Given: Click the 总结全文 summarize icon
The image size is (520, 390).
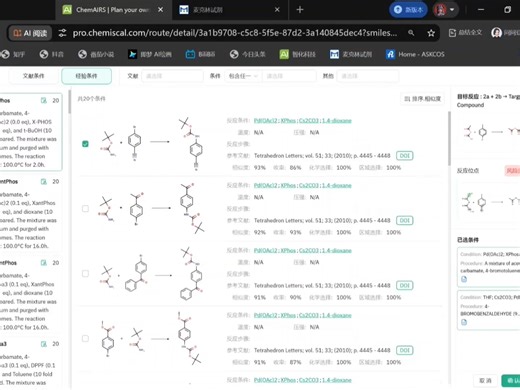Looking at the screenshot, I should click(x=465, y=33).
